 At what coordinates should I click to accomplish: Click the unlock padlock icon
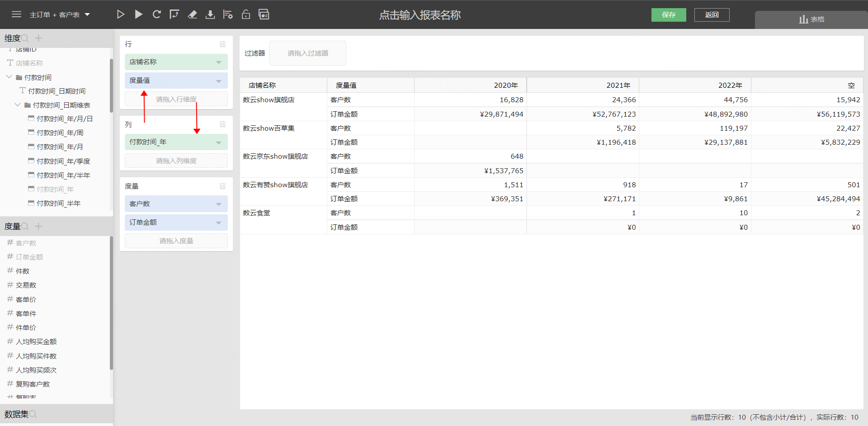(x=246, y=14)
